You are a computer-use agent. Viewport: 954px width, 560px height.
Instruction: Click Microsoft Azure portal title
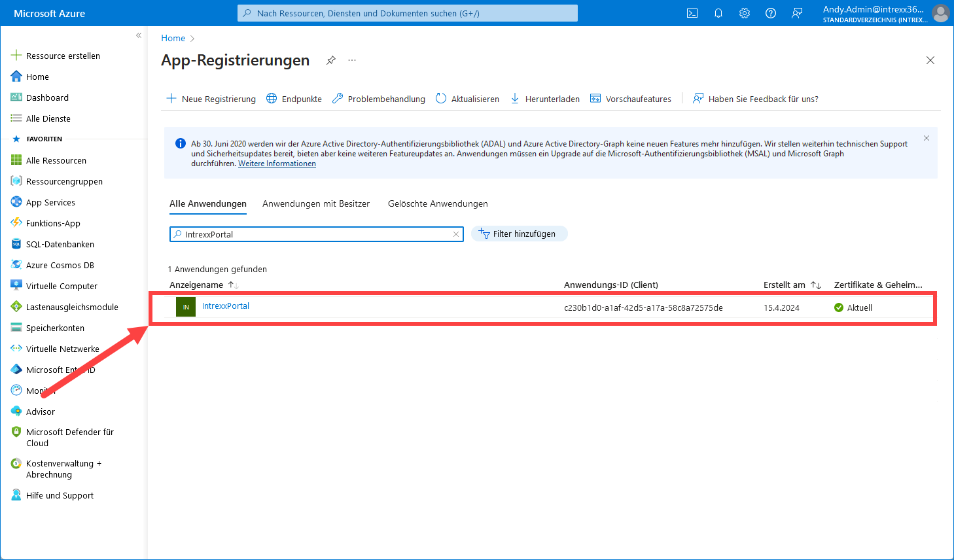click(x=50, y=13)
